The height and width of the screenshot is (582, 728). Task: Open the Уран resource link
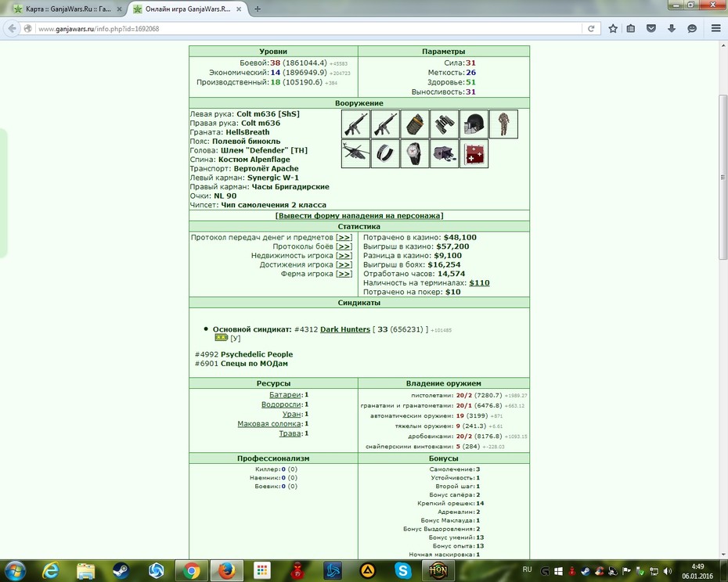(291, 414)
